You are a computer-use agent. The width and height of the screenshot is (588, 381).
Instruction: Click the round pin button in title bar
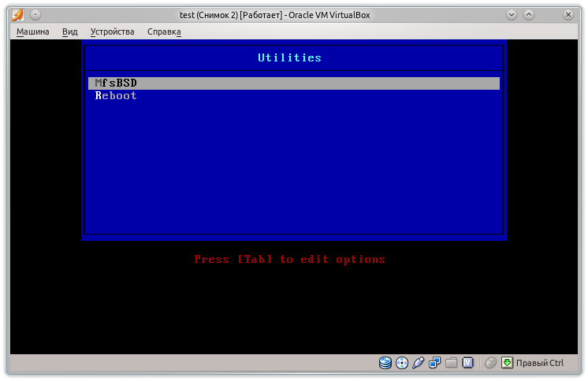pos(35,15)
